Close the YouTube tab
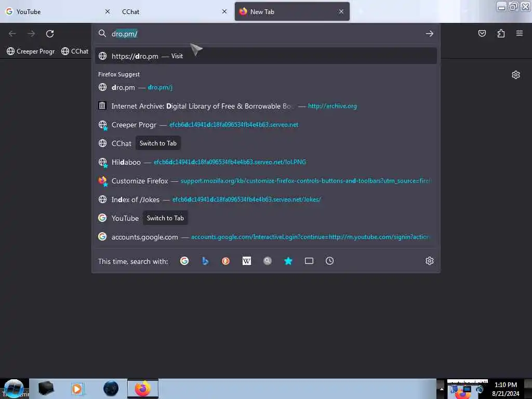Viewport: 532px width, 399px height. (x=107, y=11)
